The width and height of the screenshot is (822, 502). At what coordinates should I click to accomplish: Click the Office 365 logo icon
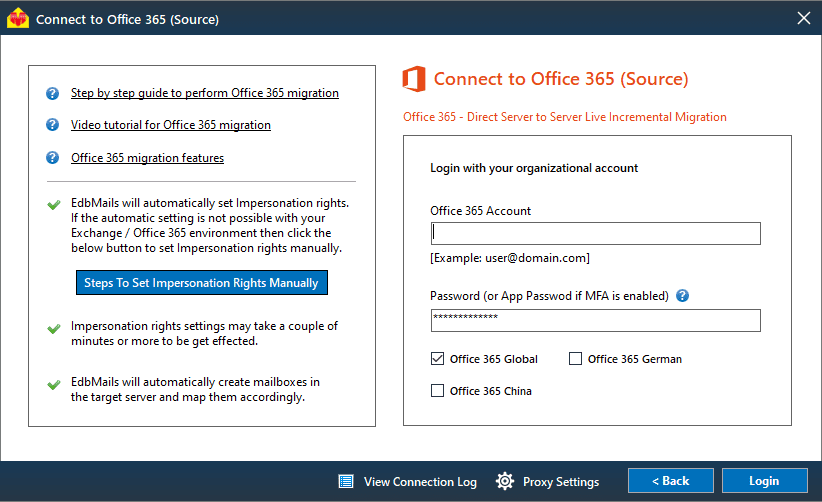[414, 79]
